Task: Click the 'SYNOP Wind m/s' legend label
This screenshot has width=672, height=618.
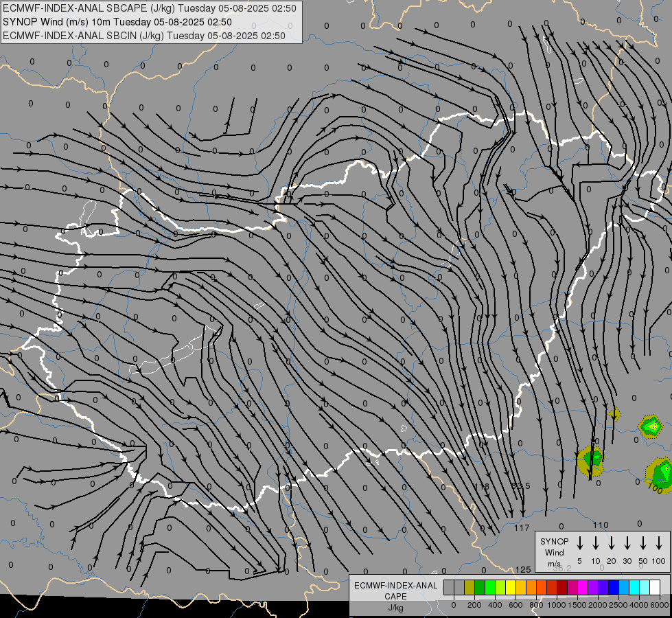Action: click(x=554, y=552)
